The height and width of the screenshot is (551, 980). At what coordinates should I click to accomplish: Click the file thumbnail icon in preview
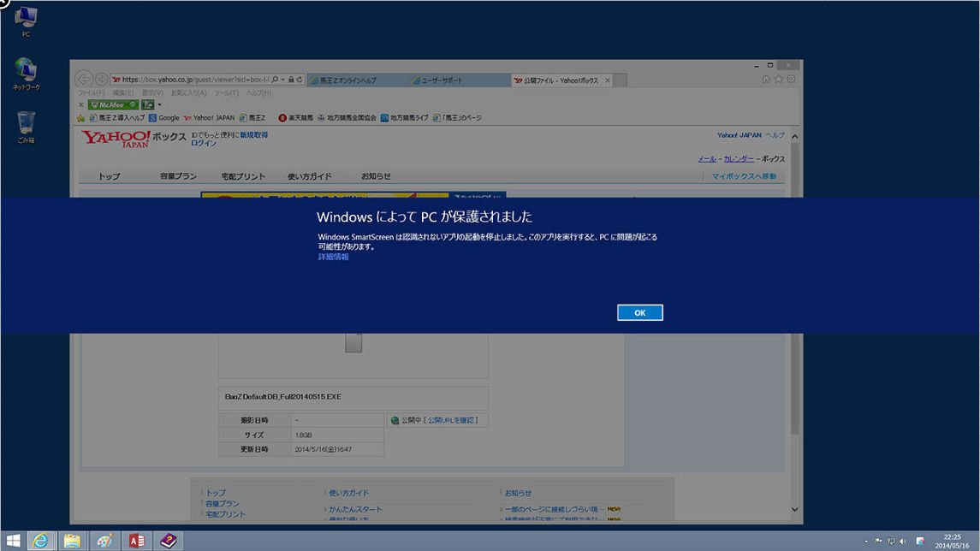(x=353, y=342)
